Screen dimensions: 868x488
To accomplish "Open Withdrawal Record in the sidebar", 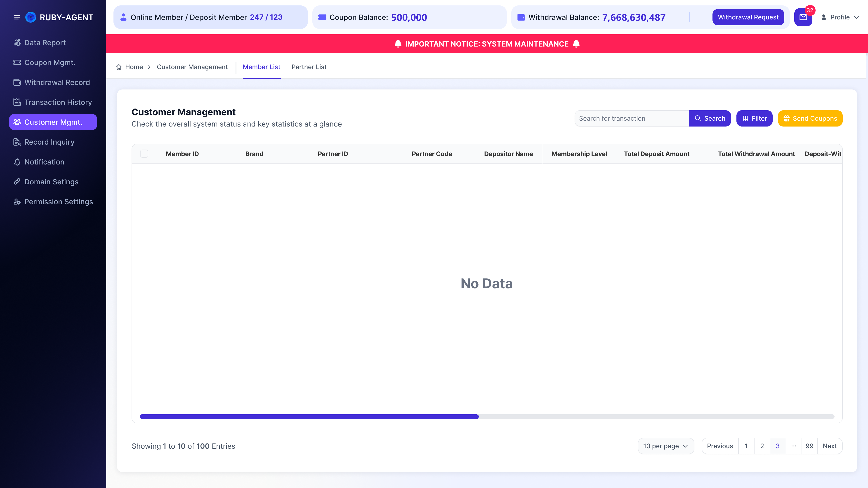I will point(53,82).
